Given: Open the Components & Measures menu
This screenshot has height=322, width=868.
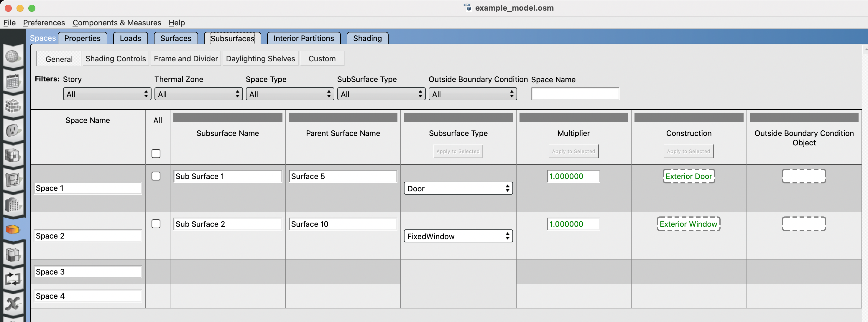Looking at the screenshot, I should [x=116, y=23].
